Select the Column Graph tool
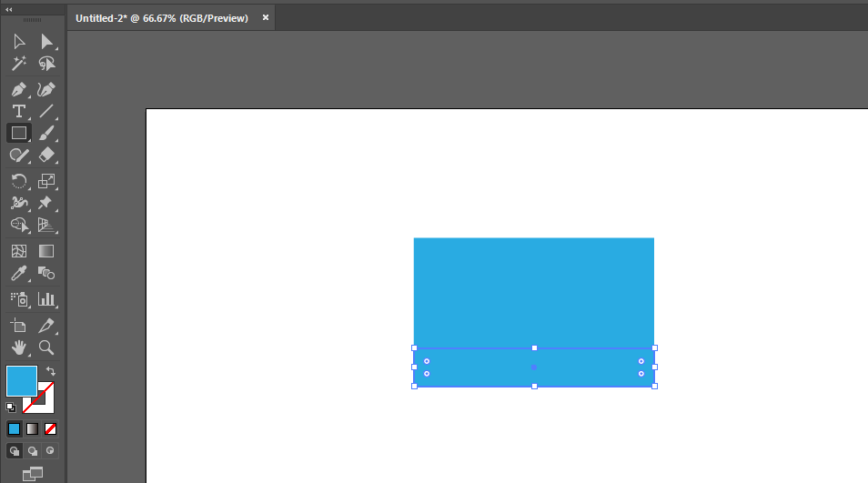This screenshot has height=483, width=868. 46,299
